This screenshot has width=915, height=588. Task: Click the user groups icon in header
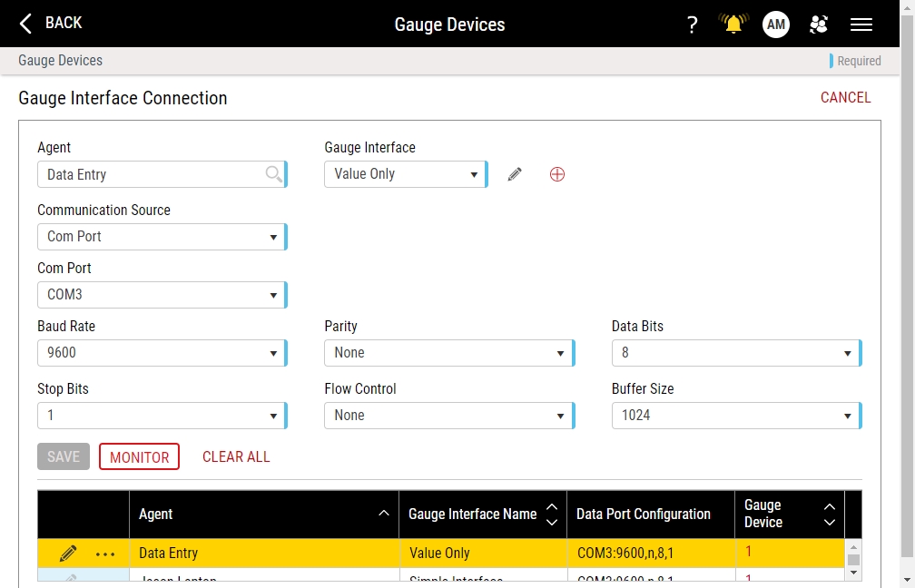[x=818, y=24]
